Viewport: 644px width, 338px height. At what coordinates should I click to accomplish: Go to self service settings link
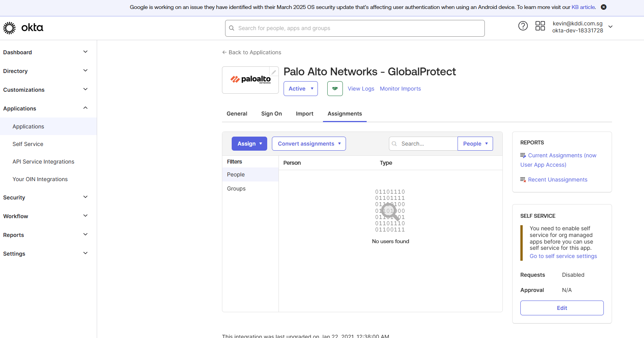[563, 256]
